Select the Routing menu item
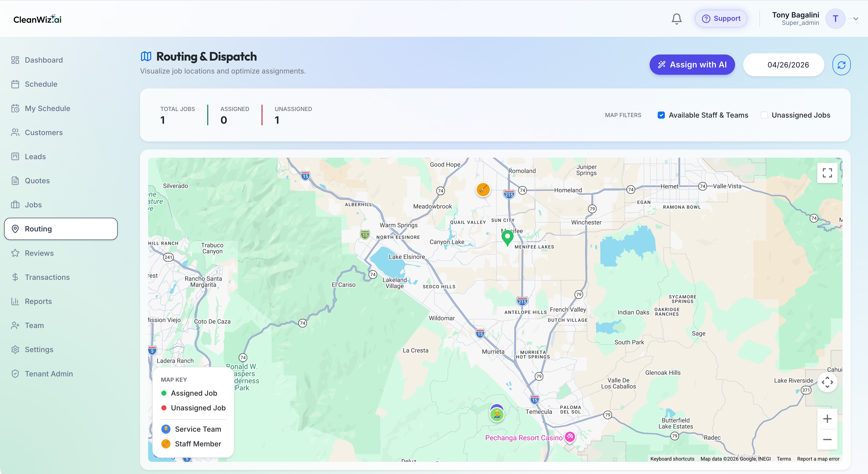This screenshot has height=474, width=868. tap(61, 229)
